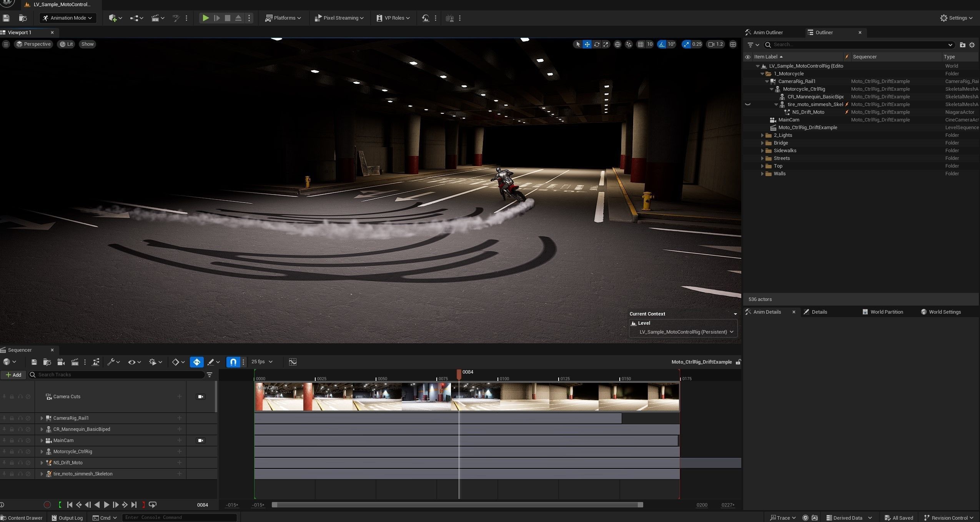Open the quick add actor icon

(x=115, y=18)
